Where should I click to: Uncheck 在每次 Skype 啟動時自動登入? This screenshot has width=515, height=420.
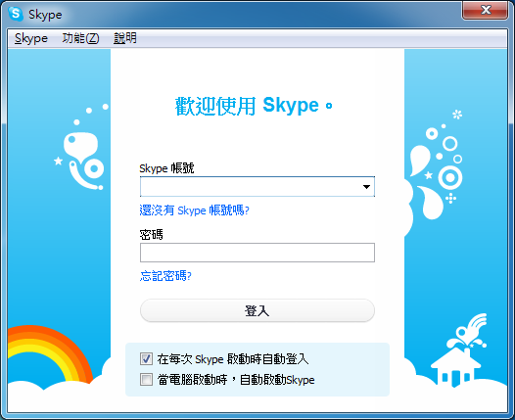(x=146, y=358)
